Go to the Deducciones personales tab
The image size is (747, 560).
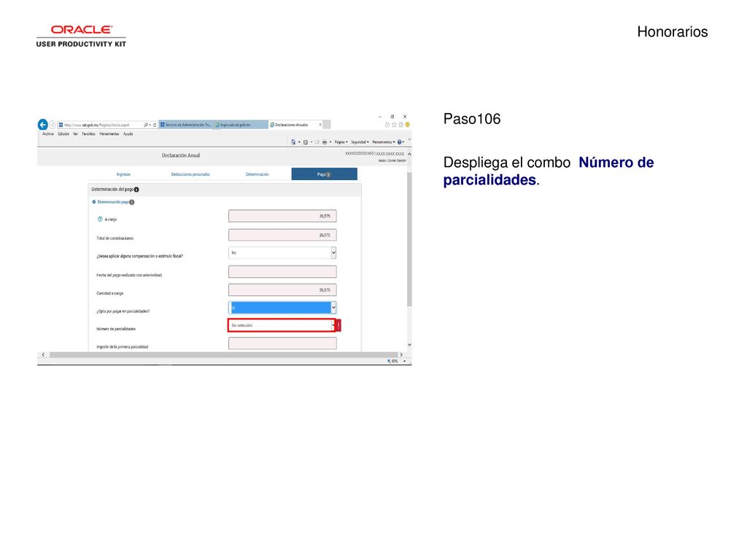190,174
